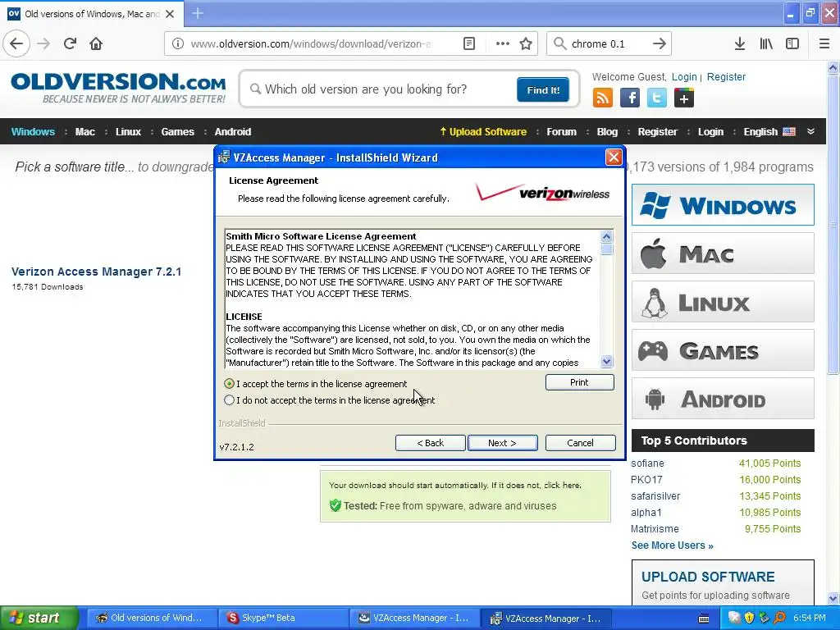
Task: Bookmark this page with the star icon
Action: click(526, 43)
